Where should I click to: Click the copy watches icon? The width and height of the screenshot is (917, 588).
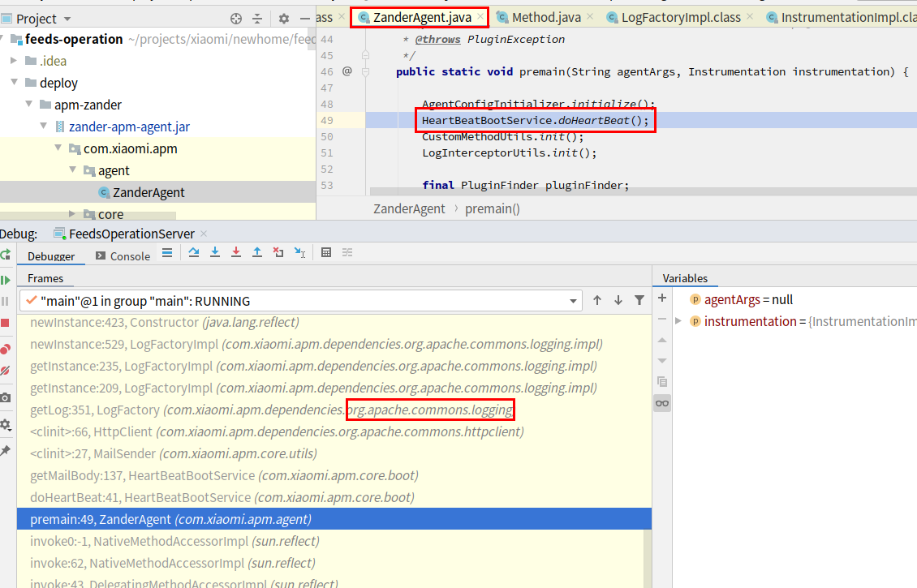click(662, 382)
